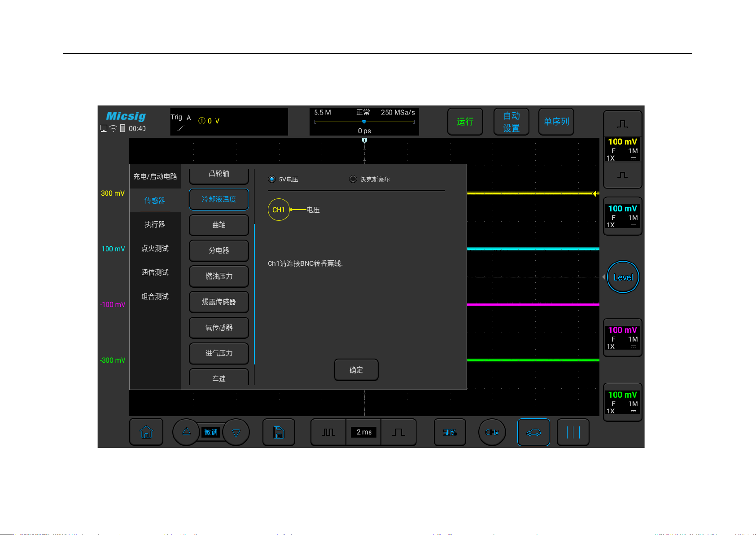This screenshot has width=756, height=535.
Task: Save waveform with the floppy disk icon
Action: (x=279, y=432)
